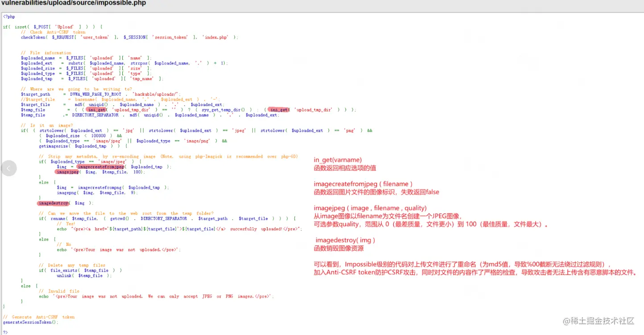Click the echo 'Your image was not uploaded.</pre>' line
Screen dimensions: 644x335
119,250
